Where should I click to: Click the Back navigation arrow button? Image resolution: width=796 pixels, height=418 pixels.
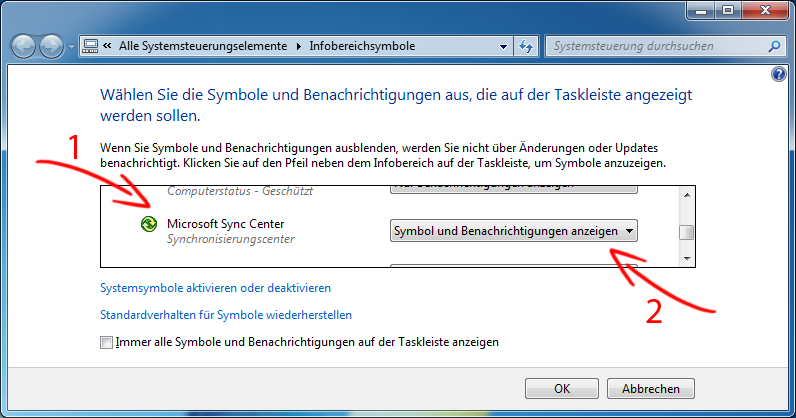coord(23,47)
